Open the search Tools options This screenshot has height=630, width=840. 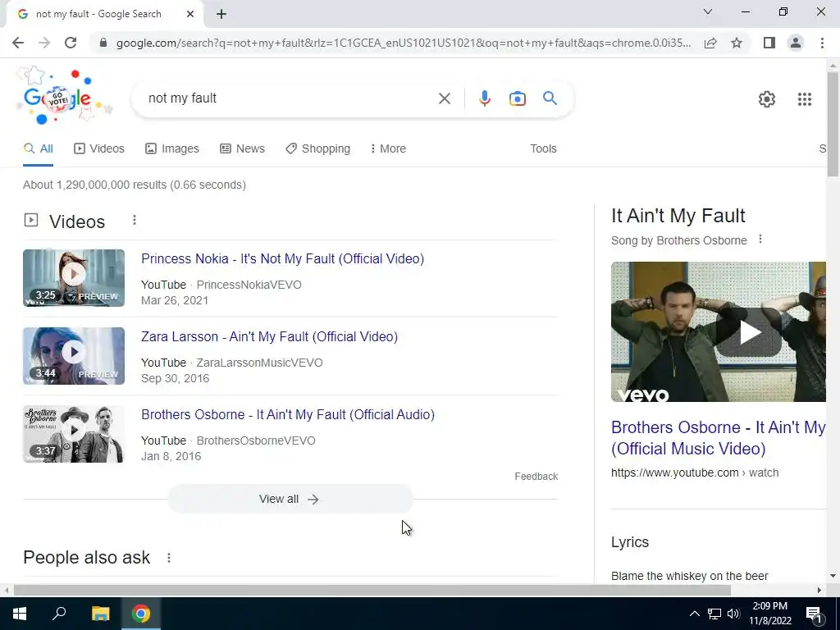(x=543, y=149)
